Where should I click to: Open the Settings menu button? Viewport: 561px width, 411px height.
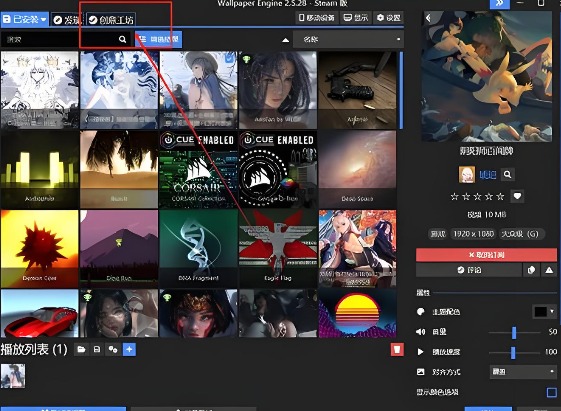pos(389,18)
